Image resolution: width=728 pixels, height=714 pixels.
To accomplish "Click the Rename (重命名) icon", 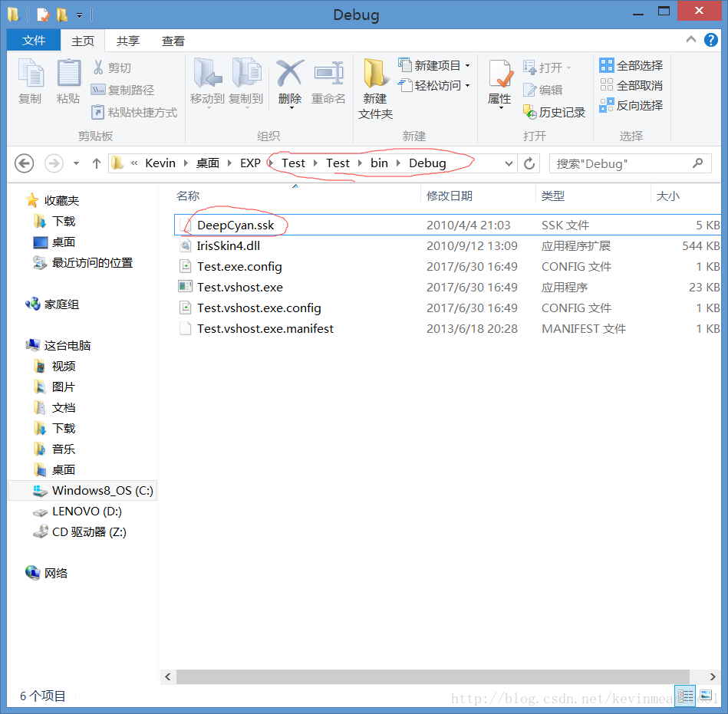I will click(329, 73).
